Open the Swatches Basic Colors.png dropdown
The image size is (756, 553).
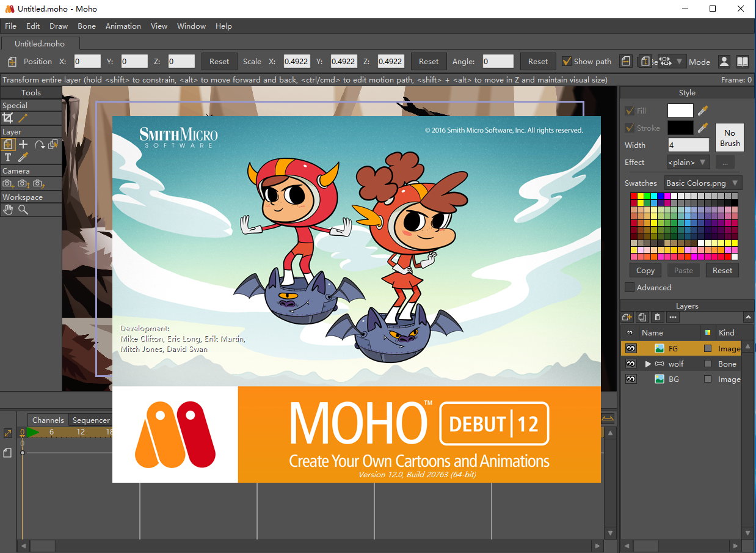(703, 183)
